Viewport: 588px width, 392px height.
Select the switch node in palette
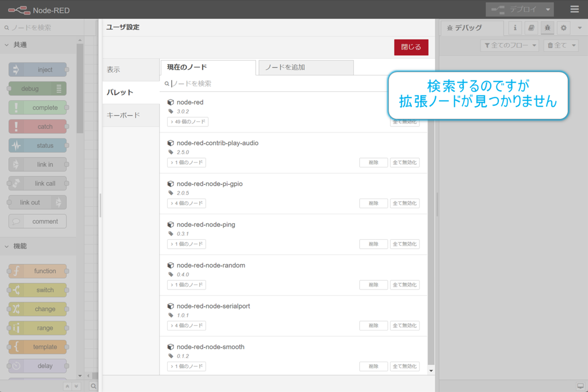pos(38,290)
